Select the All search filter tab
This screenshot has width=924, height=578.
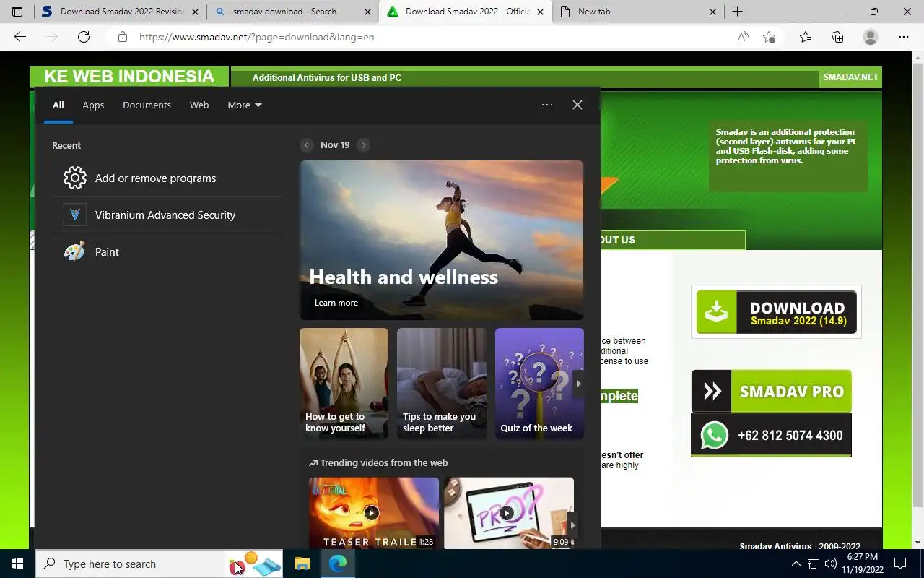tap(58, 105)
